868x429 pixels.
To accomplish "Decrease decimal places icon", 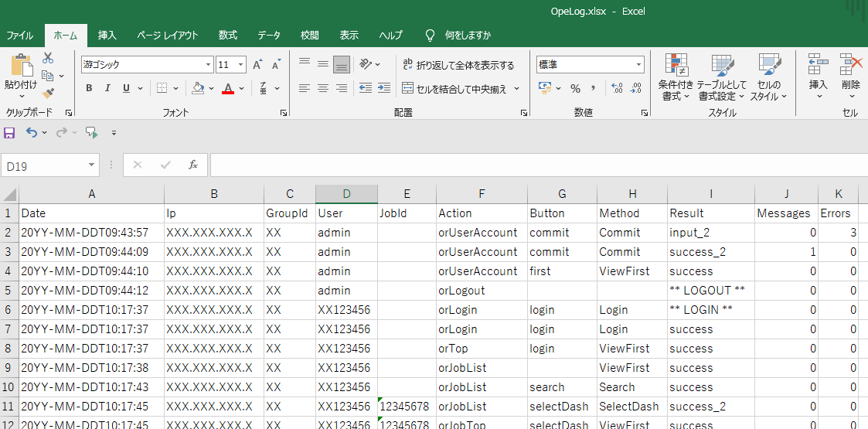I will 636,88.
